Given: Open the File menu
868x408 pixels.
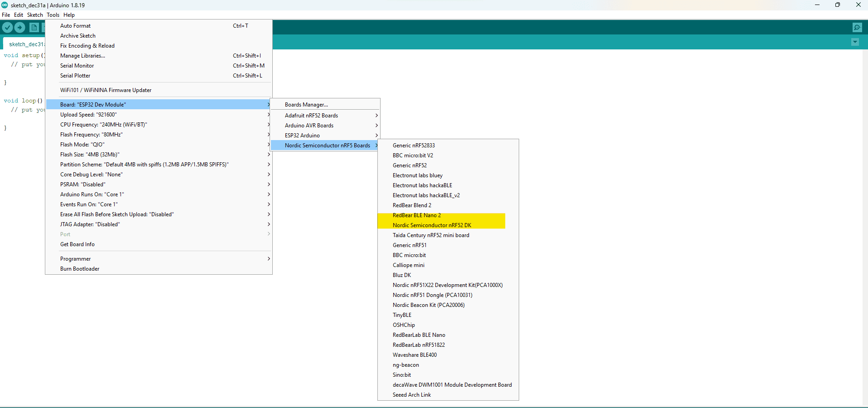Looking at the screenshot, I should [x=6, y=15].
